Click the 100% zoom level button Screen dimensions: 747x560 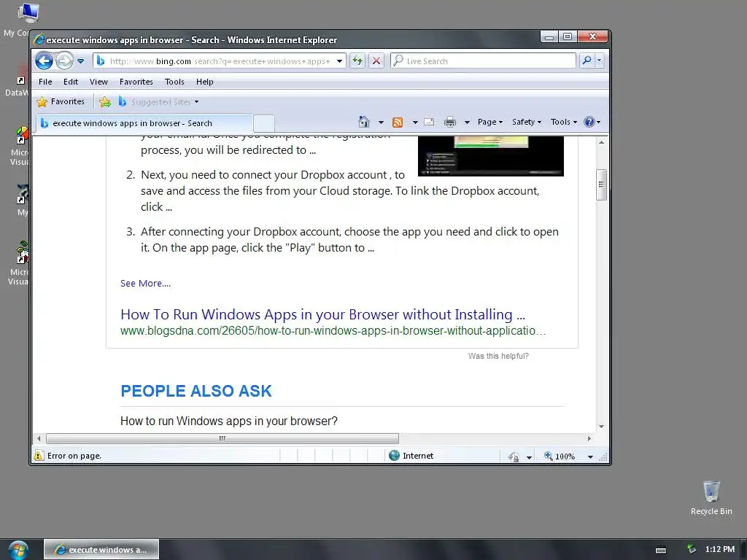pyautogui.click(x=560, y=456)
